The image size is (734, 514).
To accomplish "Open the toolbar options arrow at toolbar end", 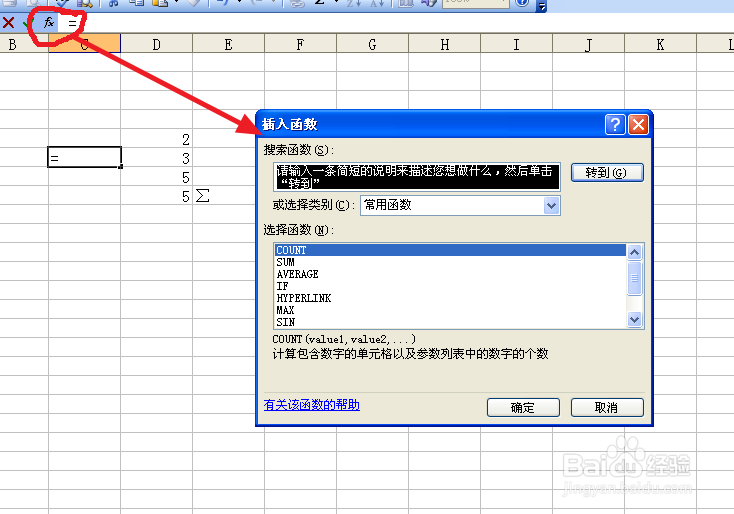I will [541, 6].
